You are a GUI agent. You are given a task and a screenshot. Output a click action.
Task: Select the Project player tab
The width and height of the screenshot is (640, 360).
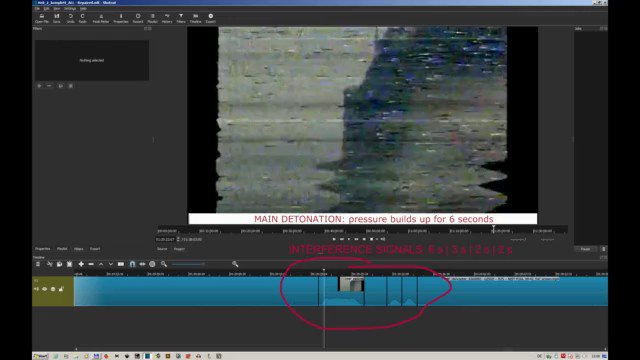[x=179, y=249]
